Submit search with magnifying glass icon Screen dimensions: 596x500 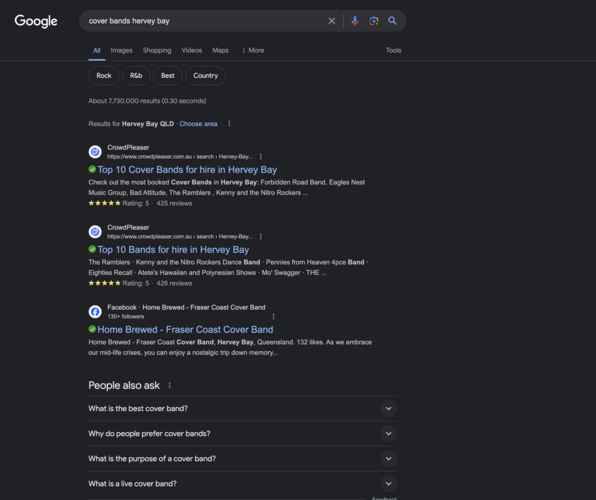coord(392,21)
